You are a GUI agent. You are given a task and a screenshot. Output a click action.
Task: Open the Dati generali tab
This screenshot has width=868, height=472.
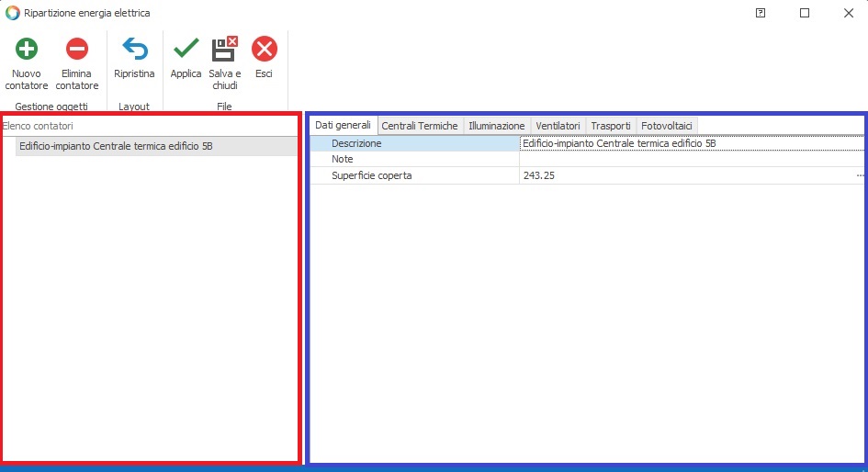343,125
